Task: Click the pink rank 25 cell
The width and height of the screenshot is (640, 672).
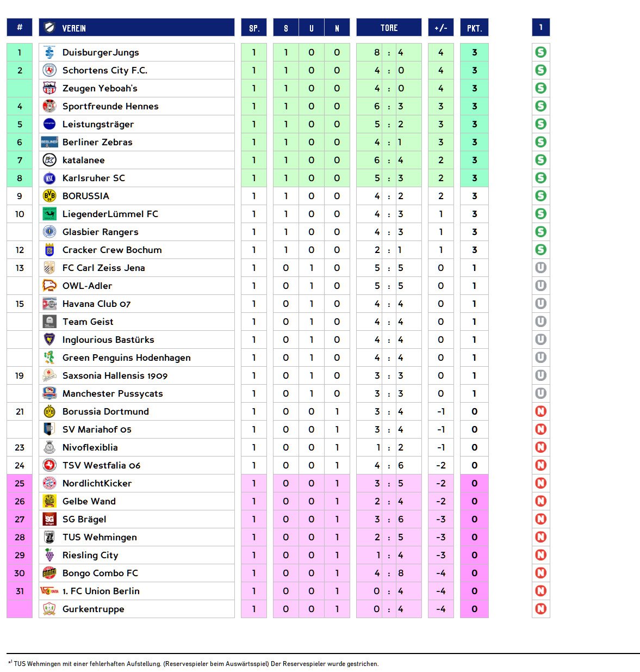Action: [20, 483]
